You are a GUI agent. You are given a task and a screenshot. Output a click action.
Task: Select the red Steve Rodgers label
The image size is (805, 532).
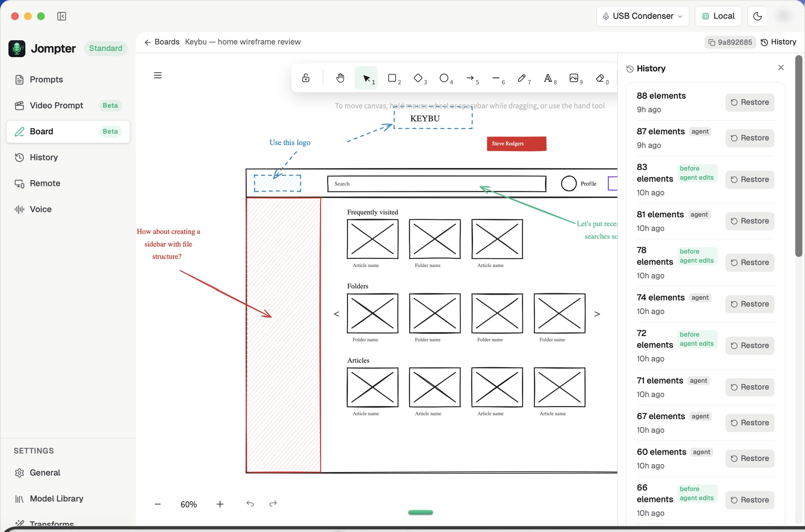click(517, 144)
